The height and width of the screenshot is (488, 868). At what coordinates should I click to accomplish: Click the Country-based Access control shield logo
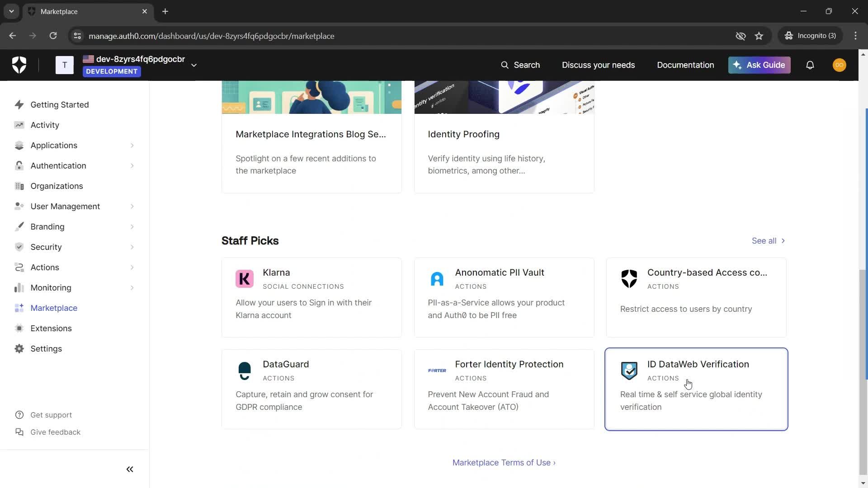tap(629, 279)
